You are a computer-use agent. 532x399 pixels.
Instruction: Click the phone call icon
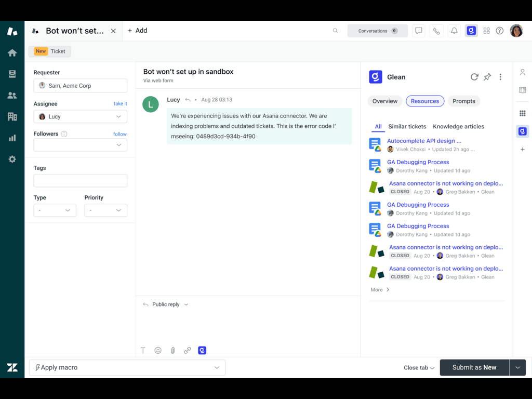436,31
